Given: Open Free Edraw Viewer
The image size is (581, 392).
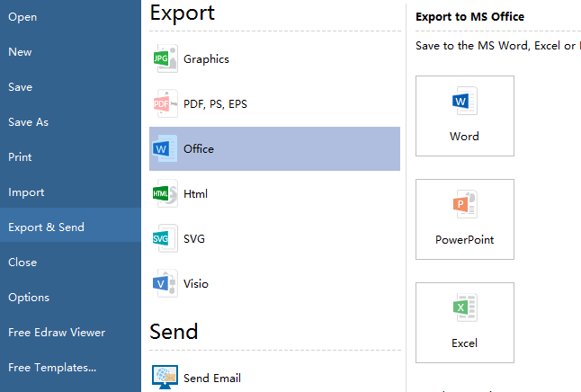Looking at the screenshot, I should (x=57, y=333).
